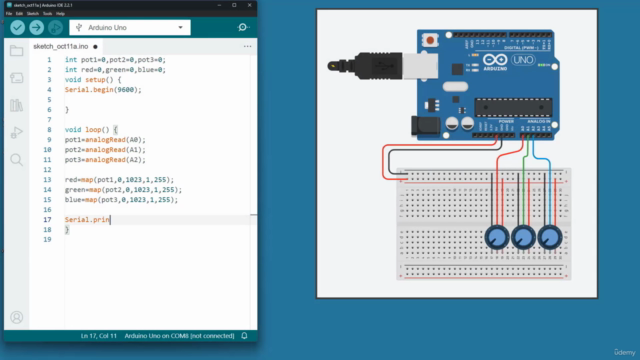Open the File menu

pyautogui.click(x=9, y=13)
